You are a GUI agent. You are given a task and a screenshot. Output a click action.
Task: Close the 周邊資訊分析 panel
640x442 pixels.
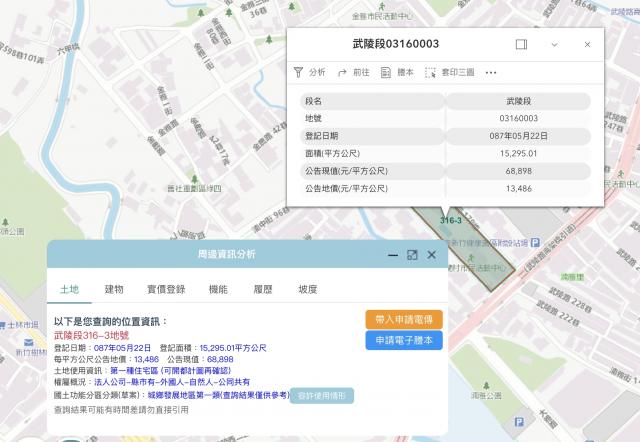(431, 255)
